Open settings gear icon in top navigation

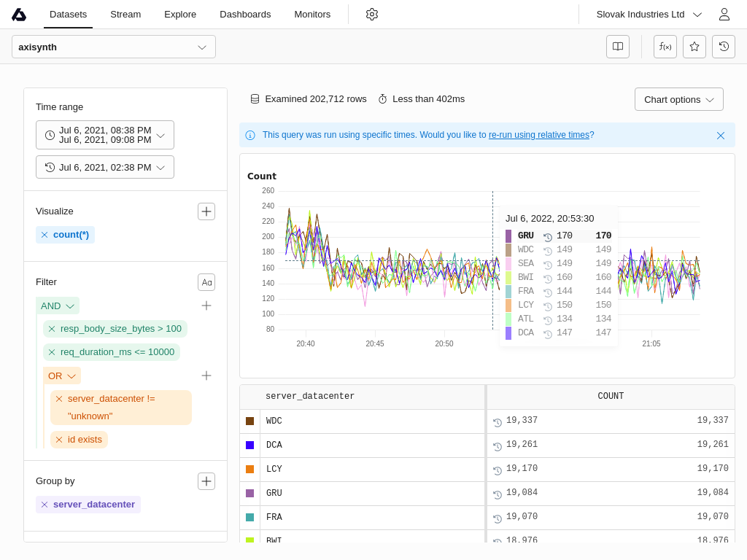coord(372,14)
